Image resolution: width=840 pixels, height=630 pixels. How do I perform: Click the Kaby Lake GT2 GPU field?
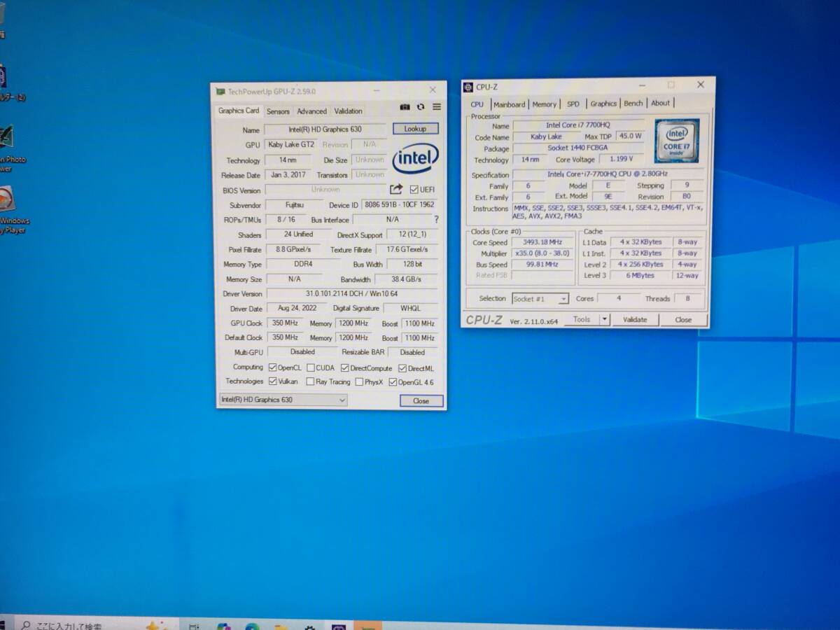pyautogui.click(x=291, y=145)
